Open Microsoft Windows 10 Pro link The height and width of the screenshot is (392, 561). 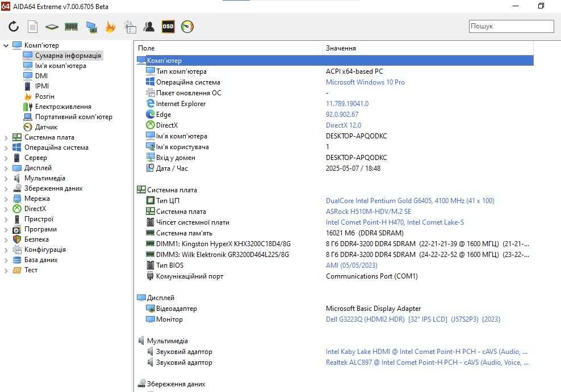(365, 82)
